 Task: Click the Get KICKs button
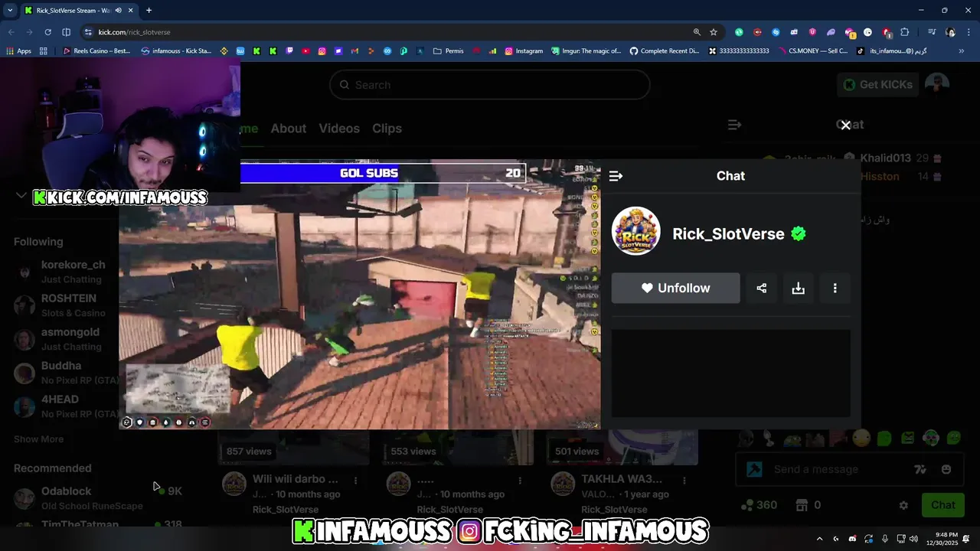tap(877, 84)
